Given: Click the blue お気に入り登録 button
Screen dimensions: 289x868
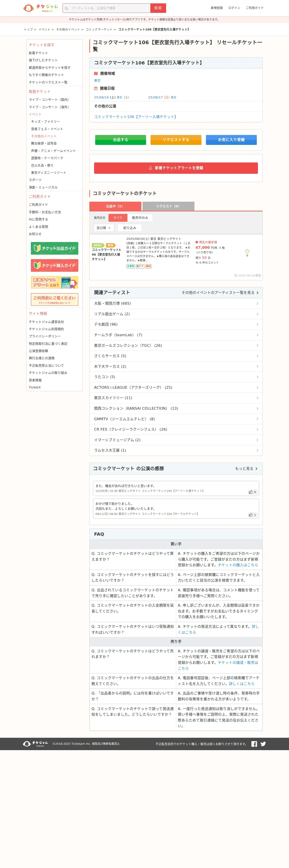Looking at the screenshot, I should click(231, 140).
